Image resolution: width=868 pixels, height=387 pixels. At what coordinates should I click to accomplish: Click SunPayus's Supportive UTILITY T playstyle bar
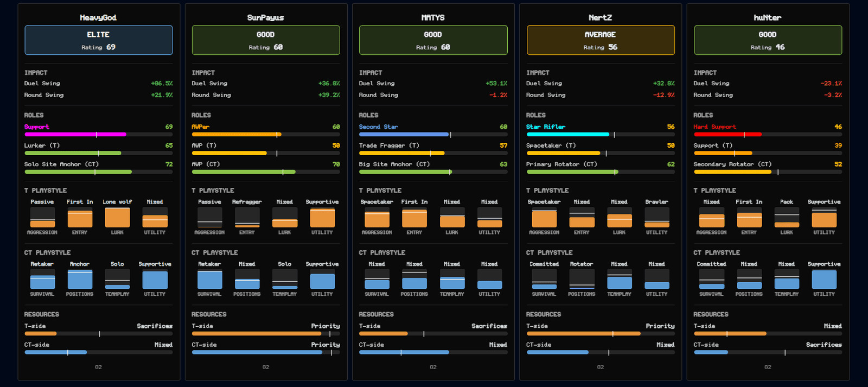[x=322, y=217]
